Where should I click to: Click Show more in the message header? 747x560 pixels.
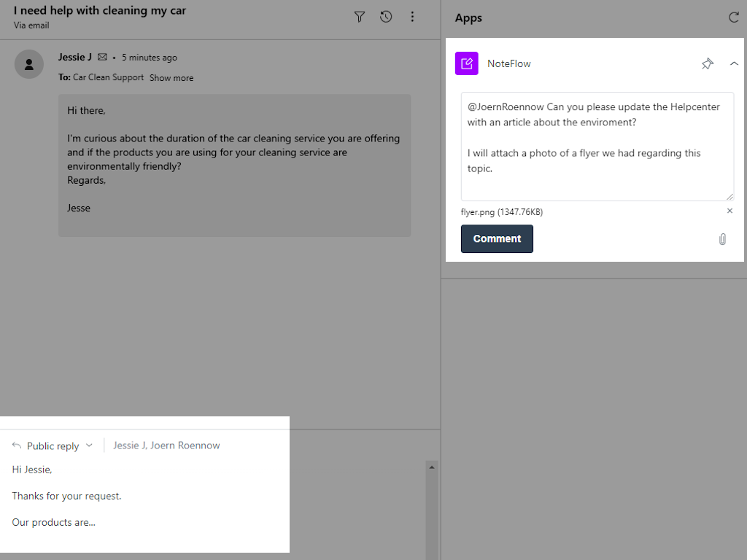[171, 78]
